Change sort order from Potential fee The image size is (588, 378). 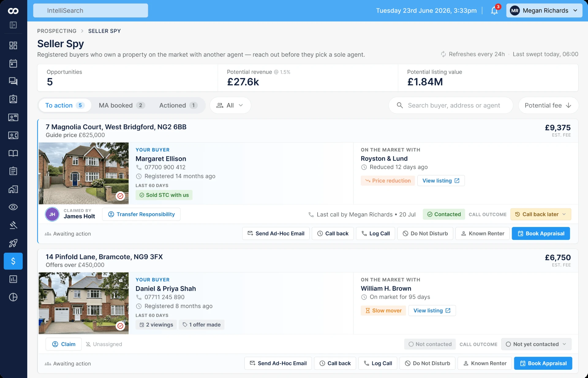[x=548, y=105]
